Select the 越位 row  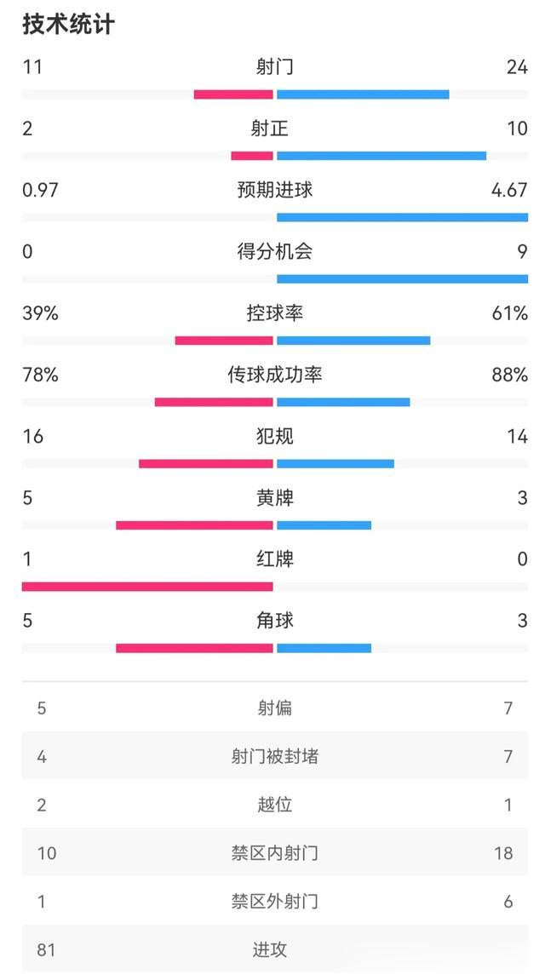click(274, 805)
